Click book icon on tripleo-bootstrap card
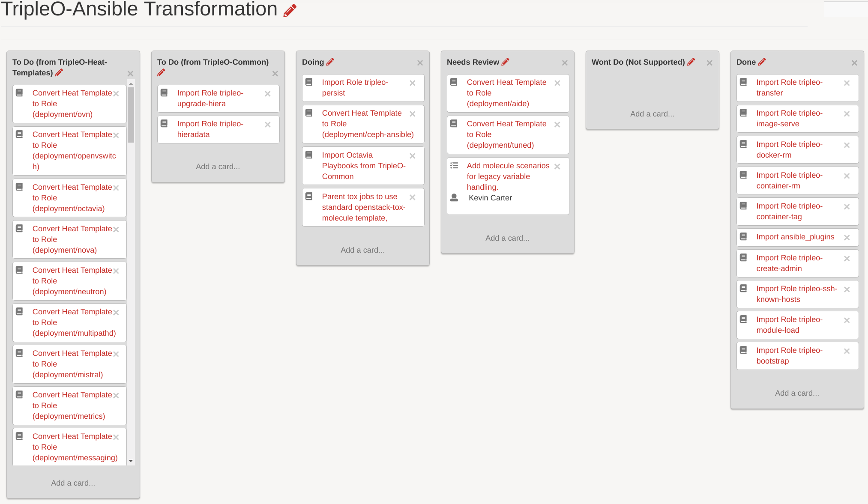Image resolution: width=868 pixels, height=504 pixels. point(743,350)
